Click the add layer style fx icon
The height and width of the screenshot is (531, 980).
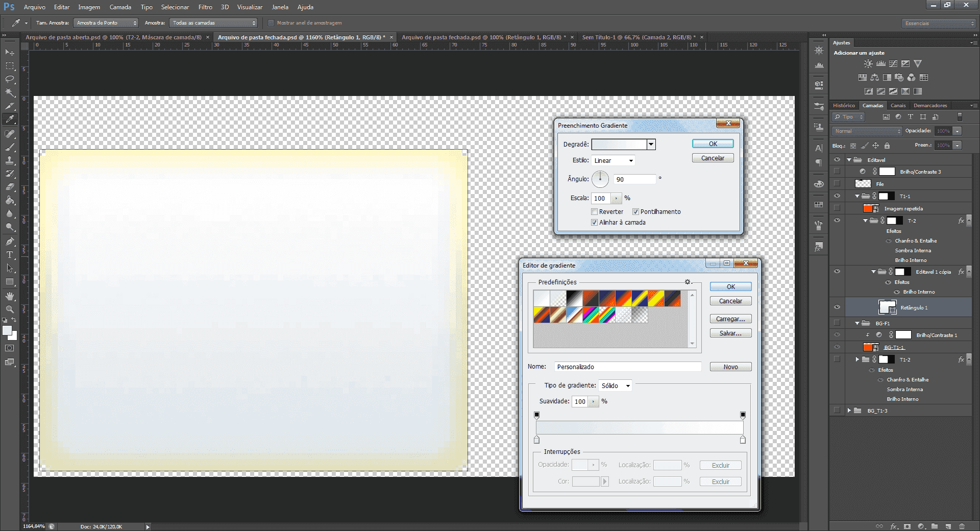pos(894,526)
